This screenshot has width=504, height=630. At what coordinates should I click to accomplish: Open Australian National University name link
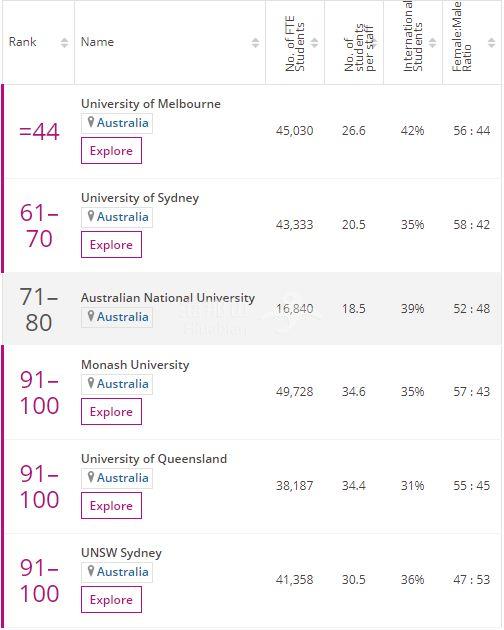pos(168,298)
